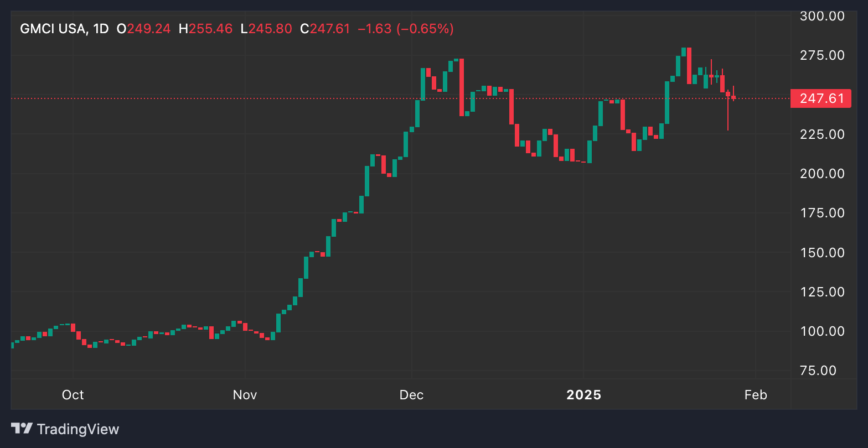Click the 150.00 price axis label

822,253
